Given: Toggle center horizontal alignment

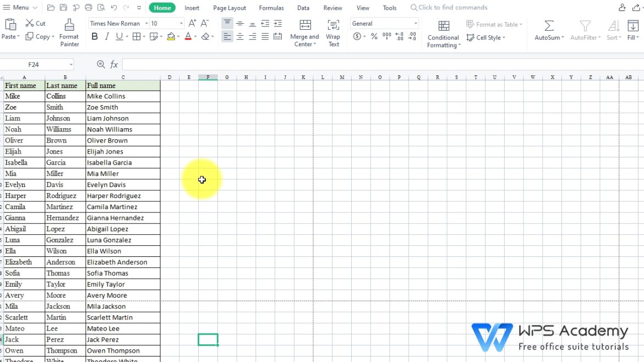Looking at the screenshot, I should (240, 36).
